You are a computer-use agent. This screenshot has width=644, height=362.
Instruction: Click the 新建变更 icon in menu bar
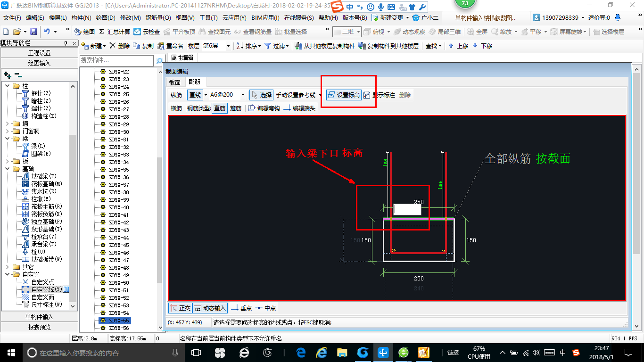click(374, 17)
